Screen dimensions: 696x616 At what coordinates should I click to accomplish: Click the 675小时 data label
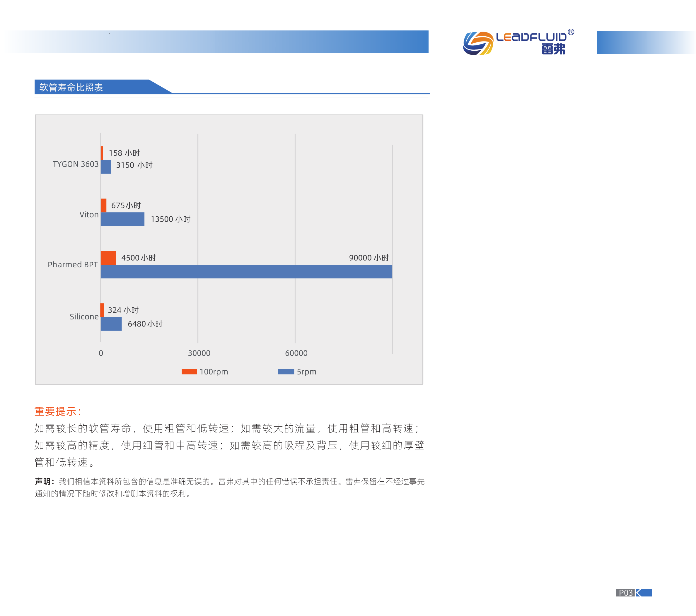point(126,205)
